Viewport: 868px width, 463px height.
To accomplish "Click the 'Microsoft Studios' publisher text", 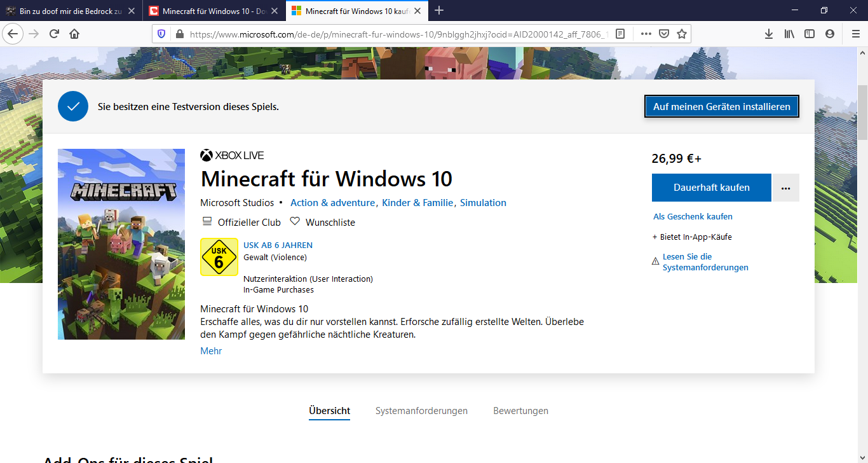I will 237,203.
